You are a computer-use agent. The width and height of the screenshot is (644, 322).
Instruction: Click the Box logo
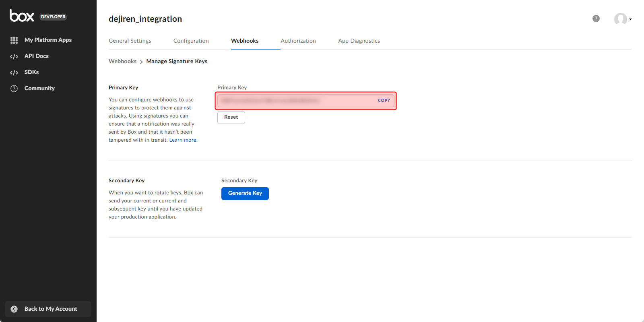click(x=22, y=16)
